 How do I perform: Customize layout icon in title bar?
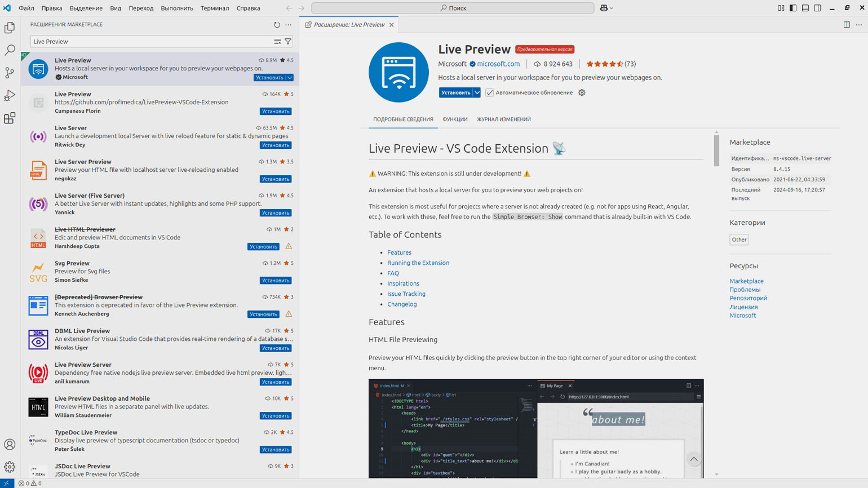[781, 8]
